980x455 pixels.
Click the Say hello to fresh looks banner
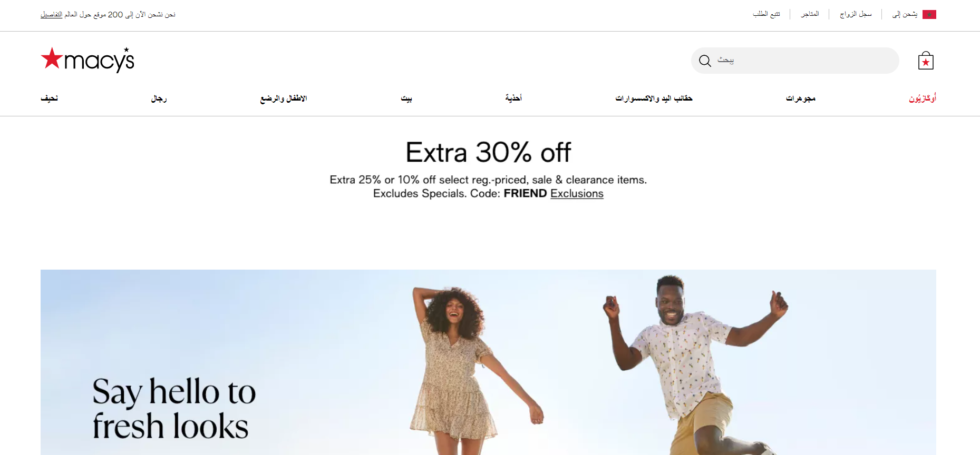click(488, 362)
